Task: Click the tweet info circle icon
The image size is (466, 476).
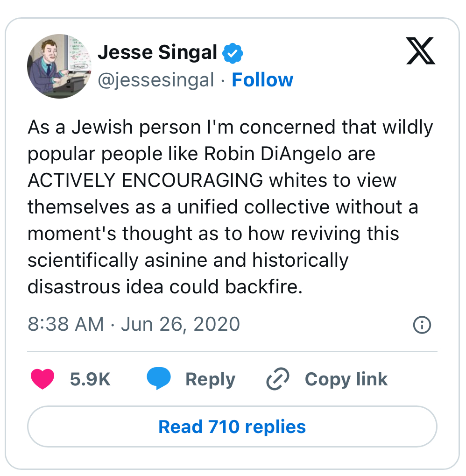Action: pyautogui.click(x=422, y=325)
